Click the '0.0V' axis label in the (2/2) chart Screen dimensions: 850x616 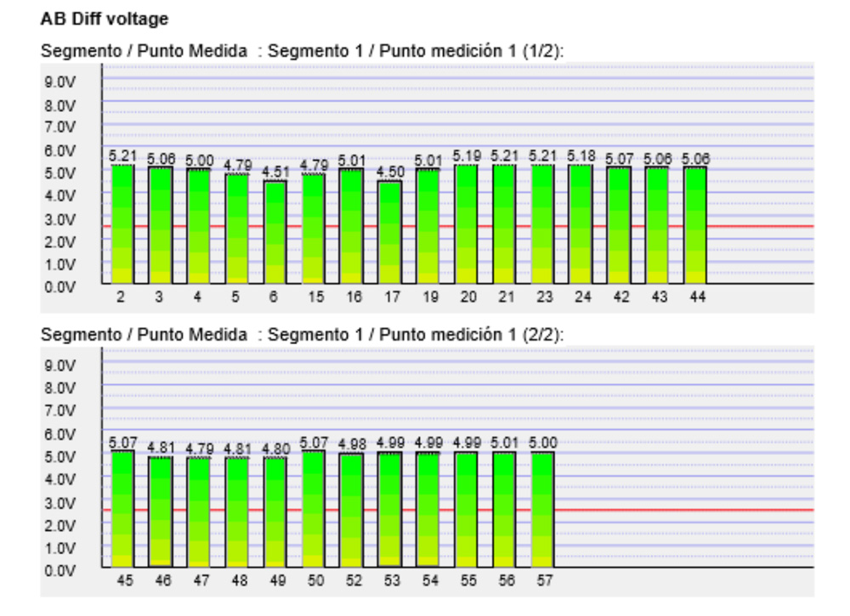(x=60, y=571)
